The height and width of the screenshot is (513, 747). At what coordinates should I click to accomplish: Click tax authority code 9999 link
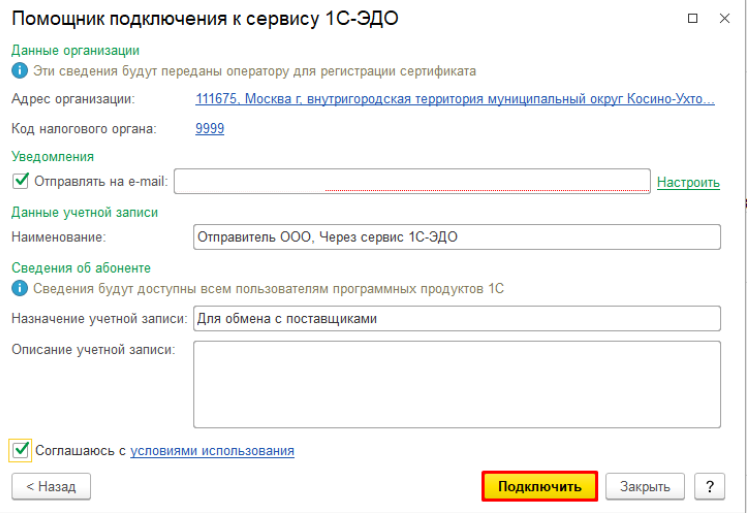(x=209, y=129)
